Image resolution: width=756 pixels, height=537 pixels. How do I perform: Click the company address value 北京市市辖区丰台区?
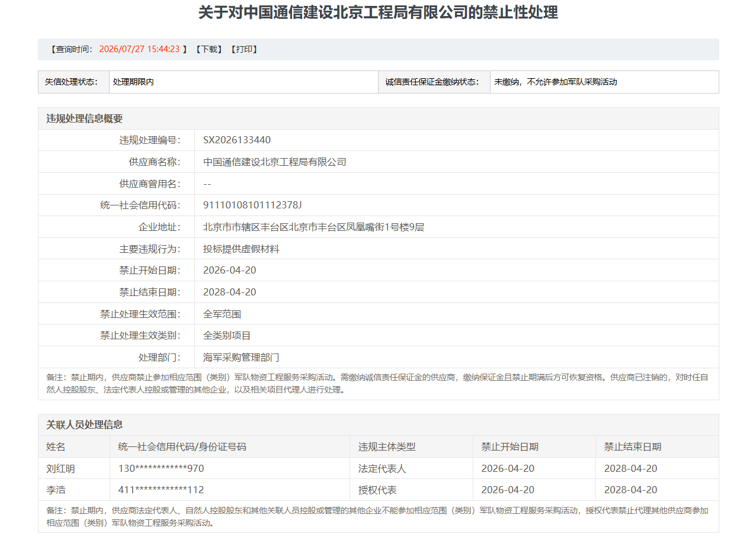point(314,227)
